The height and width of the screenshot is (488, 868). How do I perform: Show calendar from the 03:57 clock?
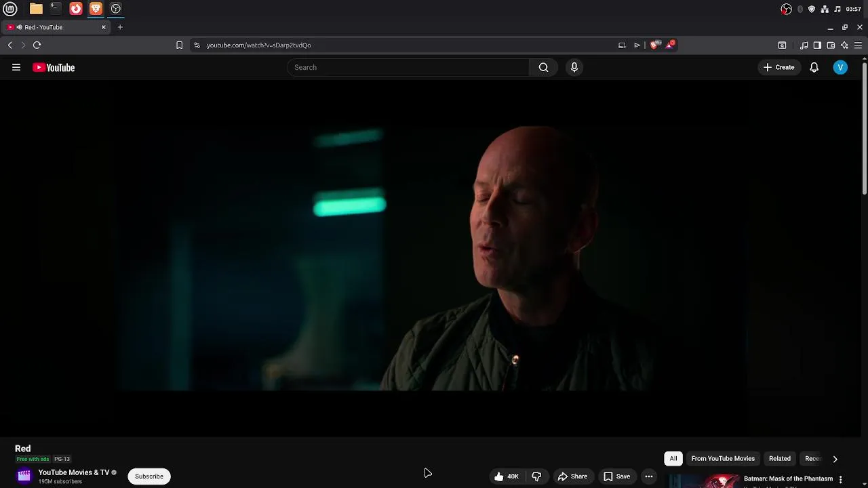click(x=854, y=9)
